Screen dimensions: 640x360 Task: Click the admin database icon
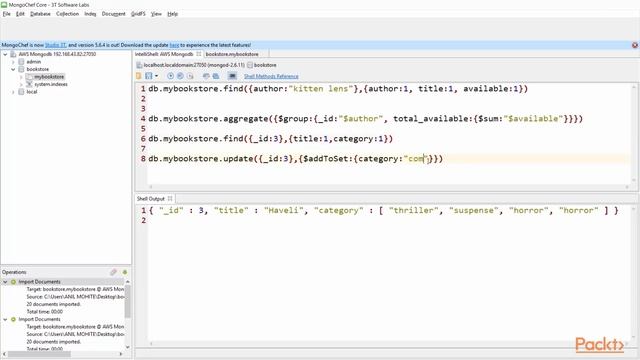[21, 62]
